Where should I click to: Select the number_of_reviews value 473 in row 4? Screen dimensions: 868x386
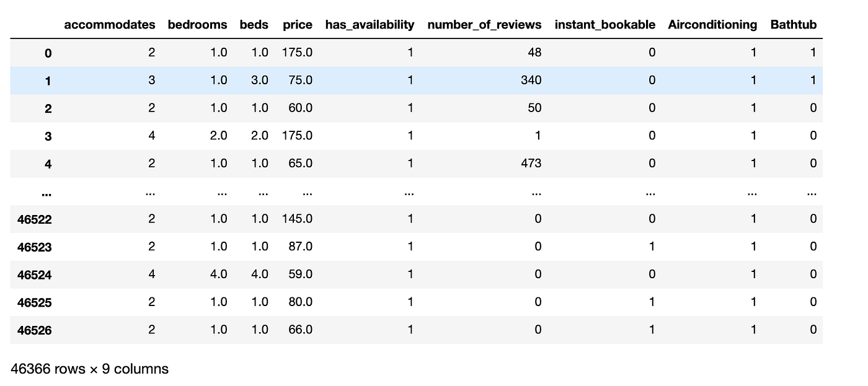click(531, 164)
